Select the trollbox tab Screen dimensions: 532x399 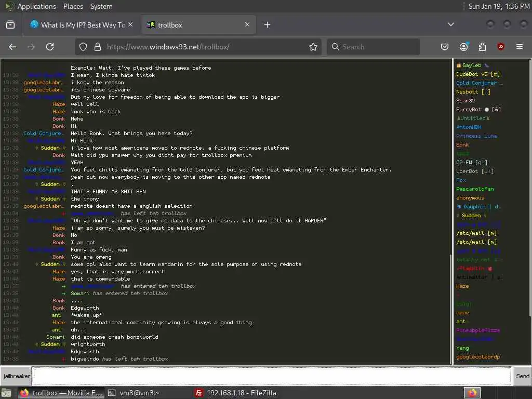(x=198, y=25)
